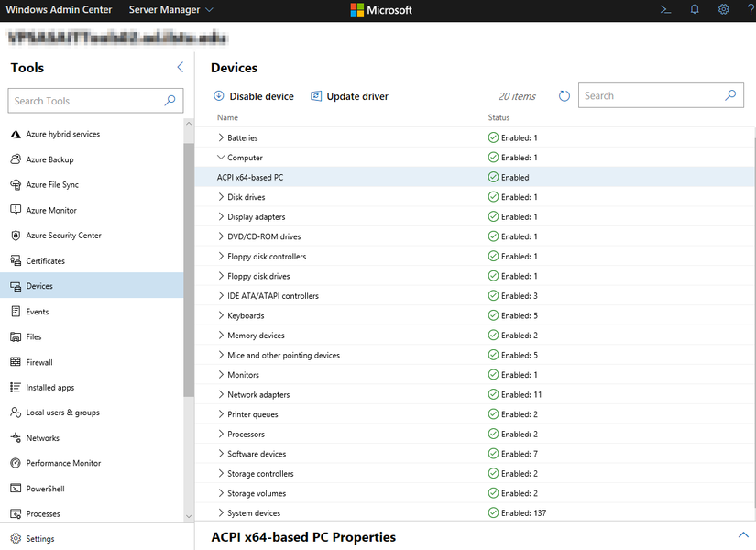The height and width of the screenshot is (550, 756).
Task: Click Disable device button
Action: point(254,96)
